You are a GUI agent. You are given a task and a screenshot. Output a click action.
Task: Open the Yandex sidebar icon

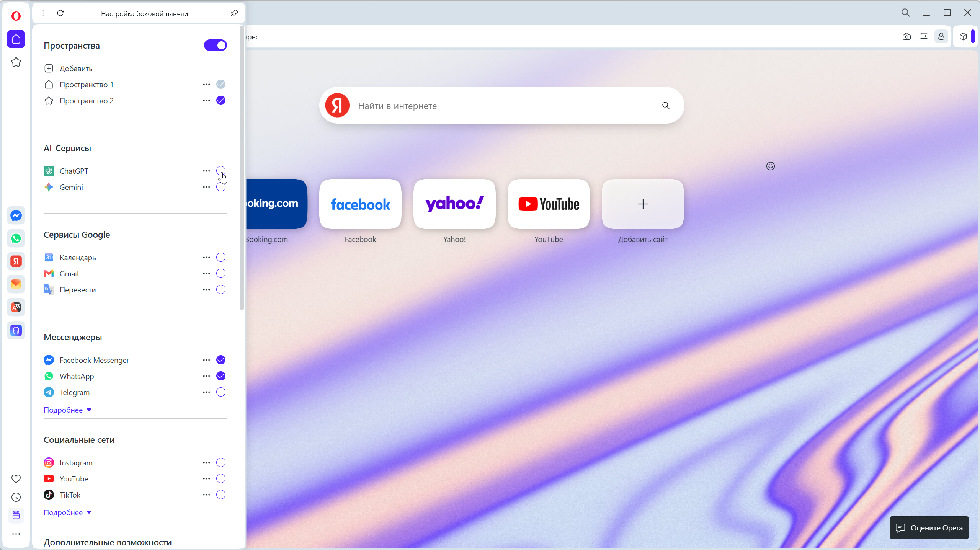point(16,261)
